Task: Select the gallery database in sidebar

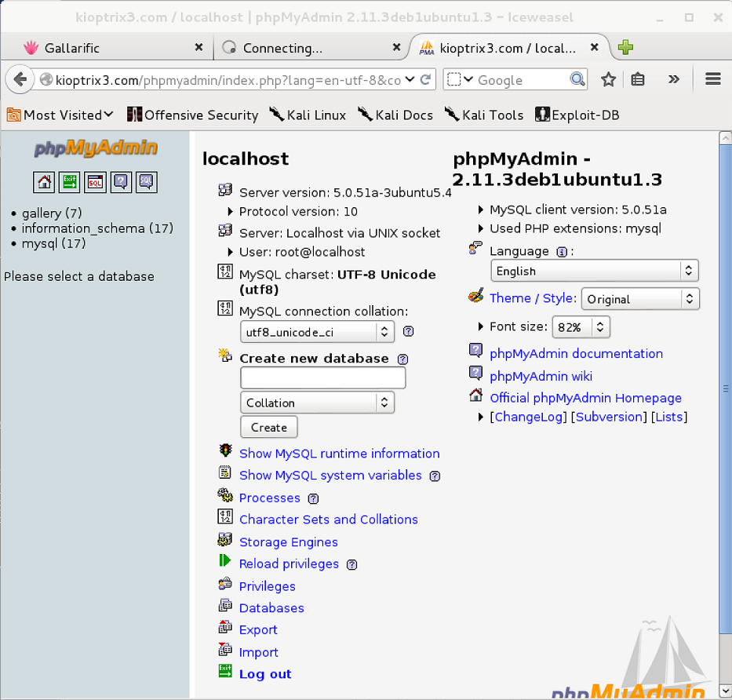Action: click(x=52, y=213)
